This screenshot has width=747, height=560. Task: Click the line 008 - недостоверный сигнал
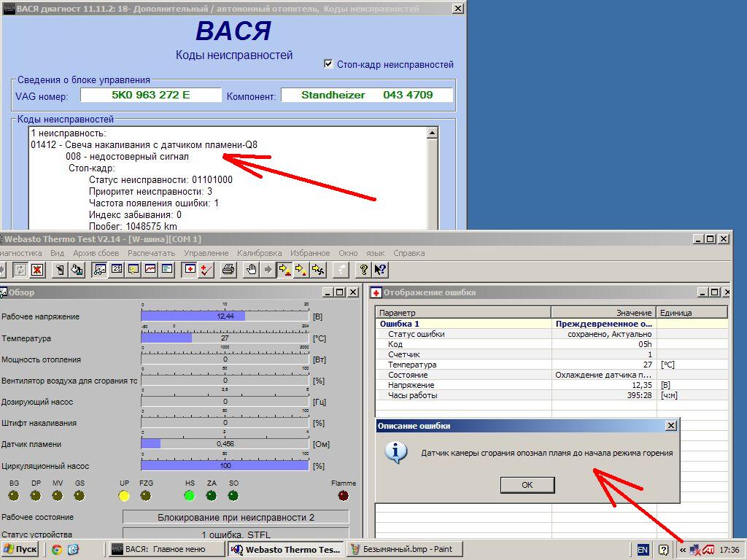coord(127,156)
